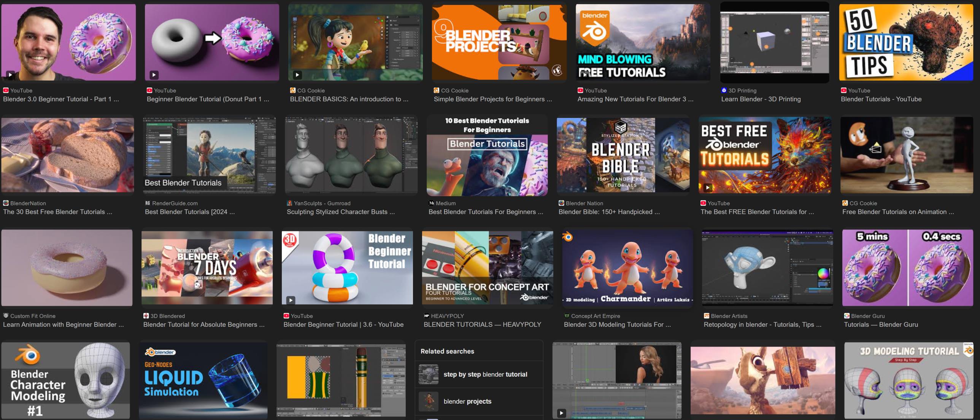
Task: Open the 'Learn Blender - 3D Printing' cube thumbnail
Action: click(x=775, y=42)
